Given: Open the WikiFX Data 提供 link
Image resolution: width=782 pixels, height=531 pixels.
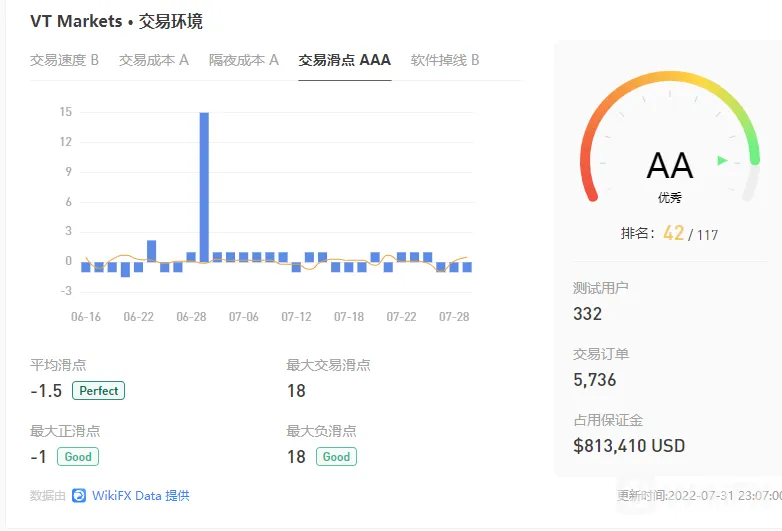Looking at the screenshot, I should (x=141, y=496).
